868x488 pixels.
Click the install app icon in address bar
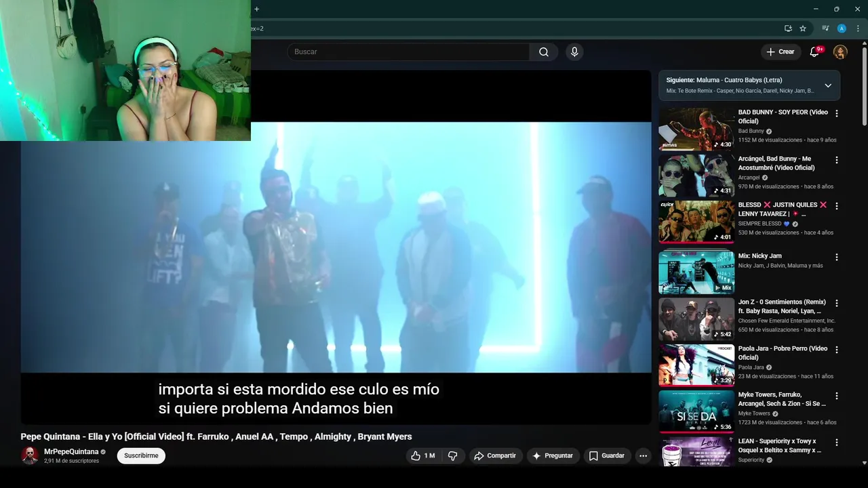[788, 28]
